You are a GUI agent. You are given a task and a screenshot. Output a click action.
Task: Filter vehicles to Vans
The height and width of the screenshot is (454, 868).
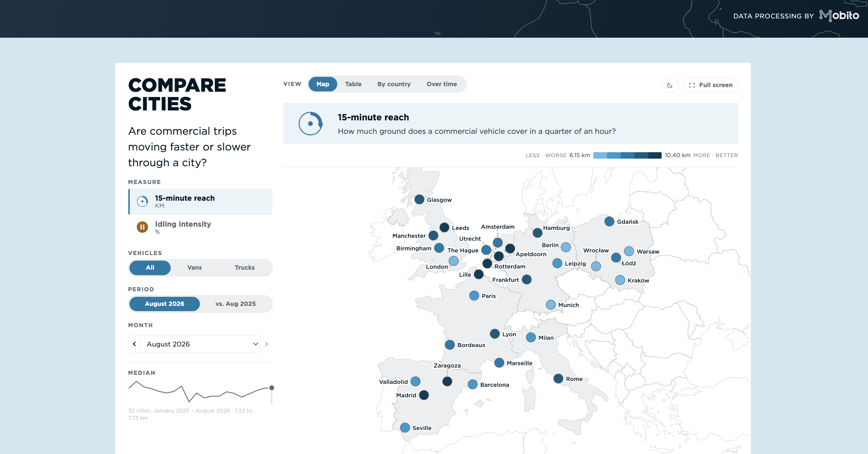click(x=194, y=268)
